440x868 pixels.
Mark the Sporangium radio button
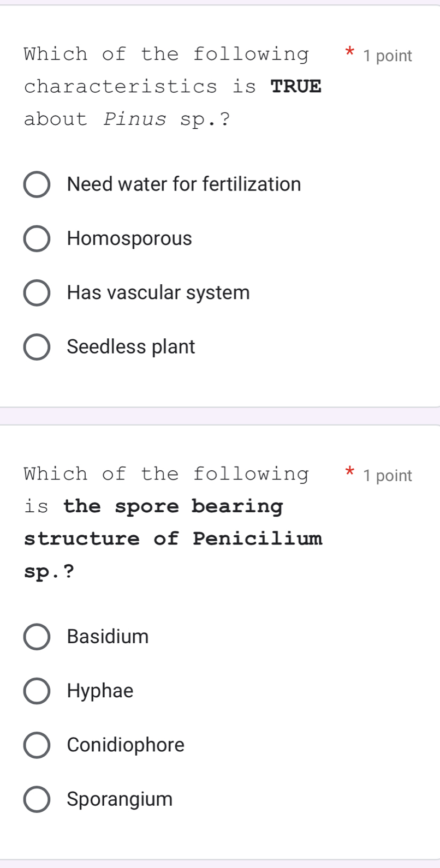[x=37, y=799]
